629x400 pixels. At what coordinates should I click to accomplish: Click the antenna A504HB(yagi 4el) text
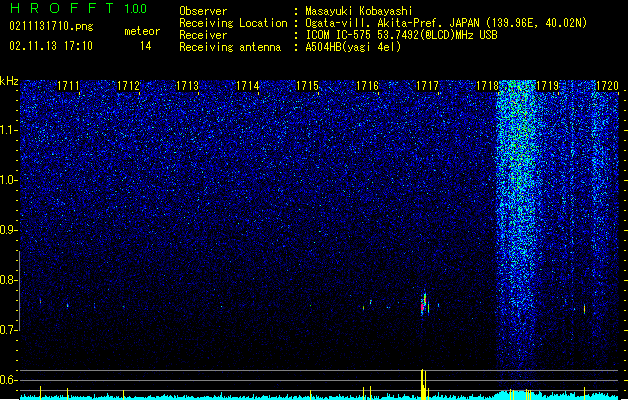pos(353,47)
